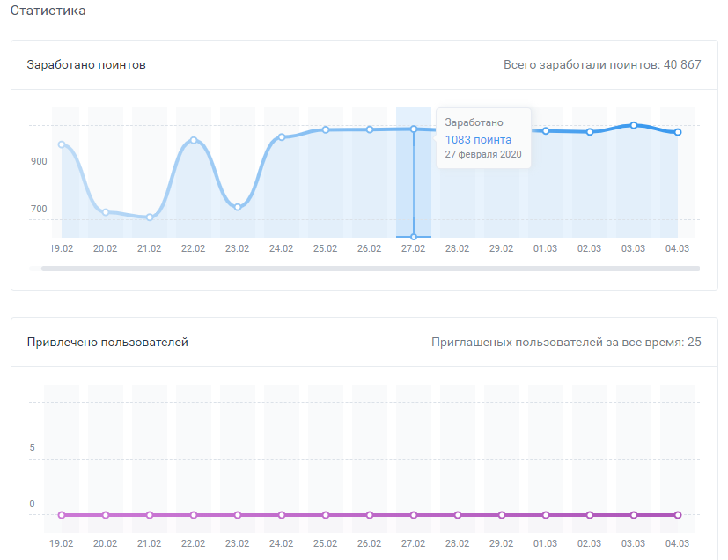Click "Всего заработали поинтов: 40 867" text
Viewport: 728px width, 560px height.
pyautogui.click(x=602, y=64)
